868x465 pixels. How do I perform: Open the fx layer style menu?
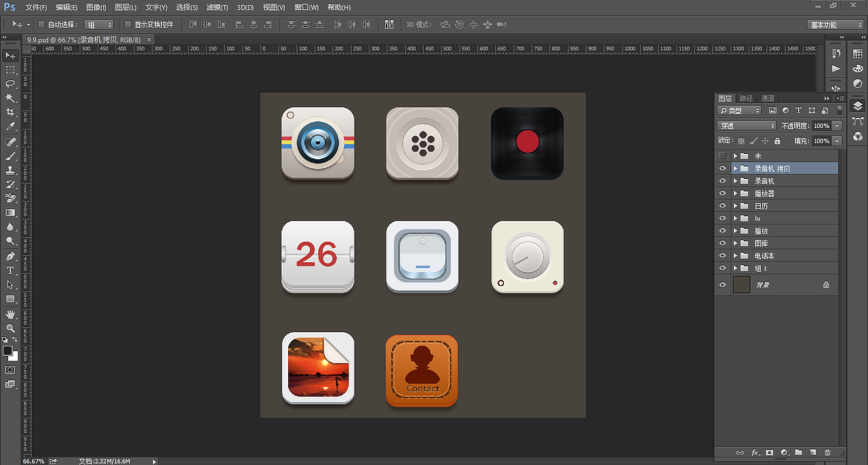pos(755,452)
